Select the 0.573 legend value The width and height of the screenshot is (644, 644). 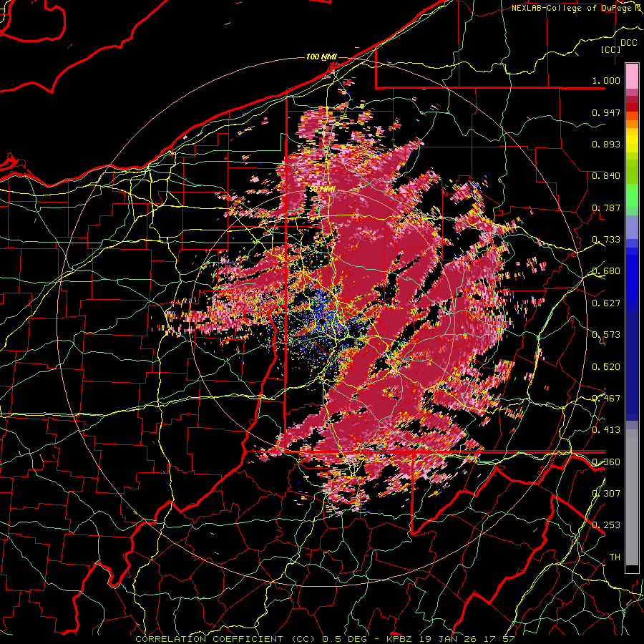tap(606, 335)
